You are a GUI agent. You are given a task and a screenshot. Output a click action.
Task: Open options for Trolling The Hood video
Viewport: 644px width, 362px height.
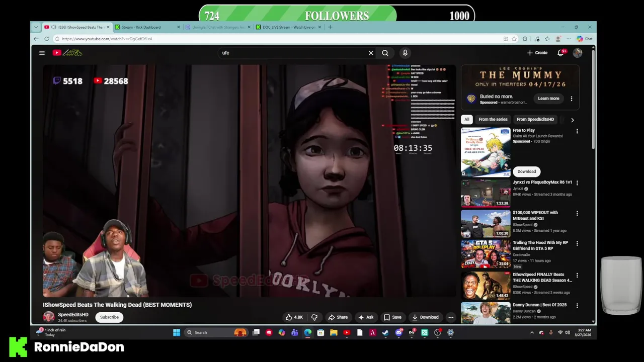coord(577,243)
